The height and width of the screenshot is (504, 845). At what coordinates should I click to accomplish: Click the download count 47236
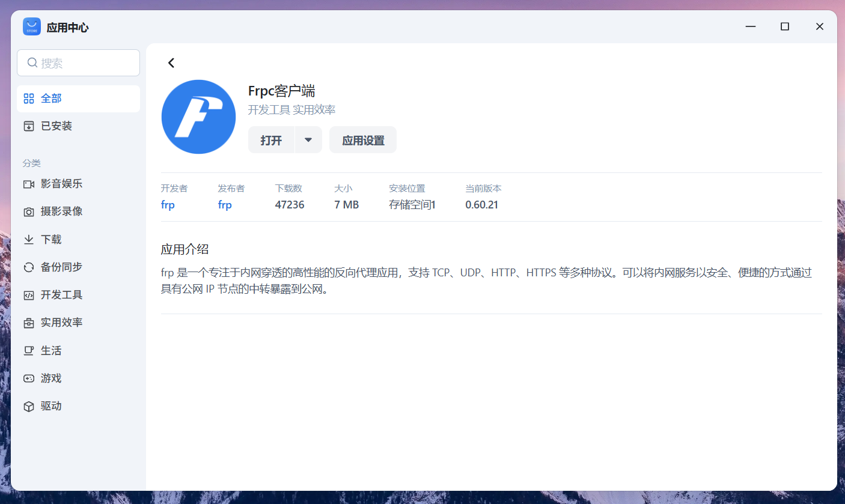(290, 205)
